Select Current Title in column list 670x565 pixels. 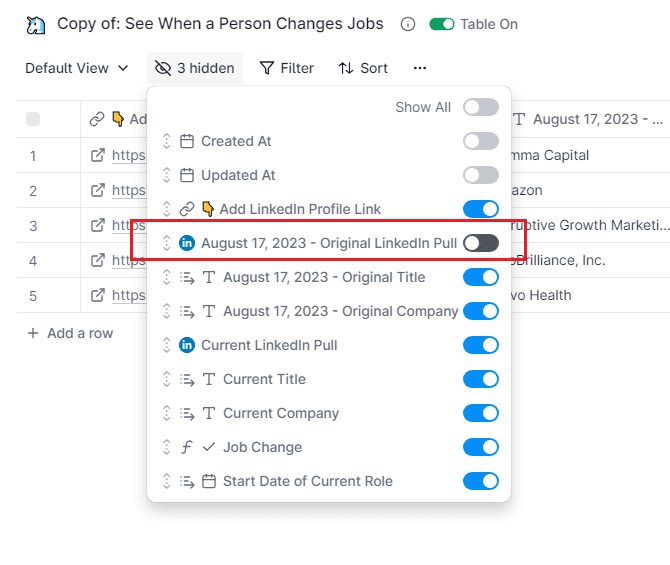pyautogui.click(x=264, y=379)
